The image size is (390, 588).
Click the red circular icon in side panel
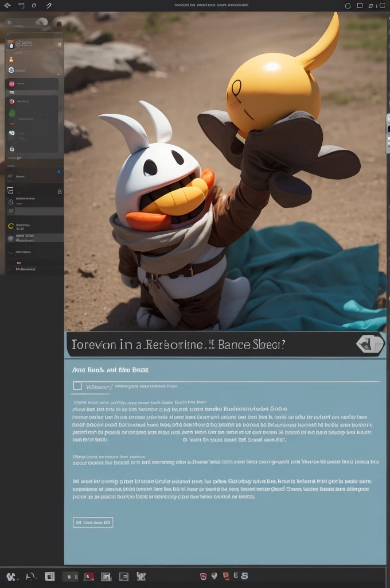coord(11,101)
